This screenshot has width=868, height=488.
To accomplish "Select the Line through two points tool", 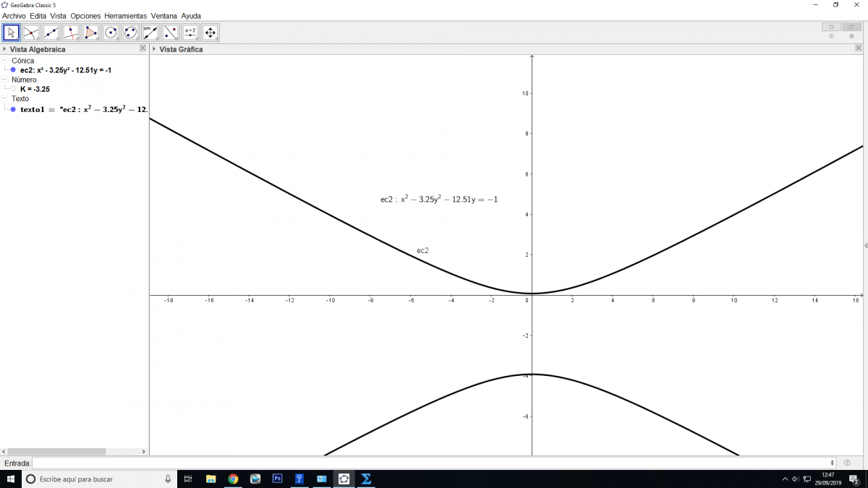I will 51,33.
